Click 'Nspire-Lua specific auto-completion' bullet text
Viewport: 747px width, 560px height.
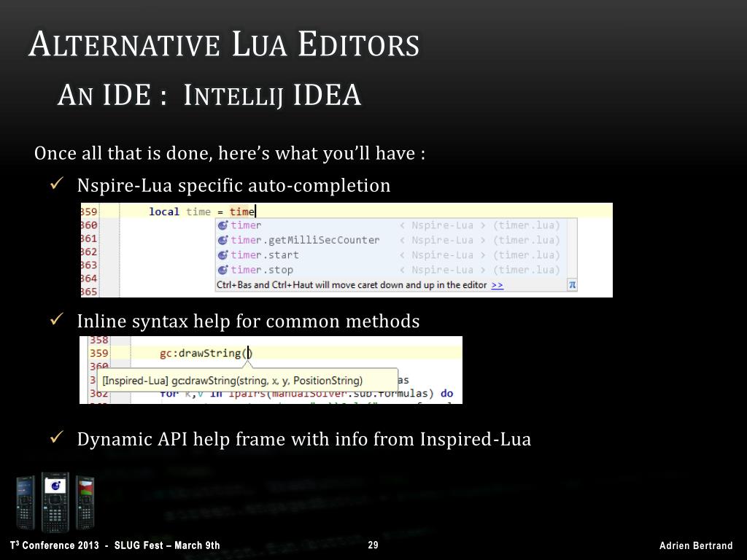[233, 185]
